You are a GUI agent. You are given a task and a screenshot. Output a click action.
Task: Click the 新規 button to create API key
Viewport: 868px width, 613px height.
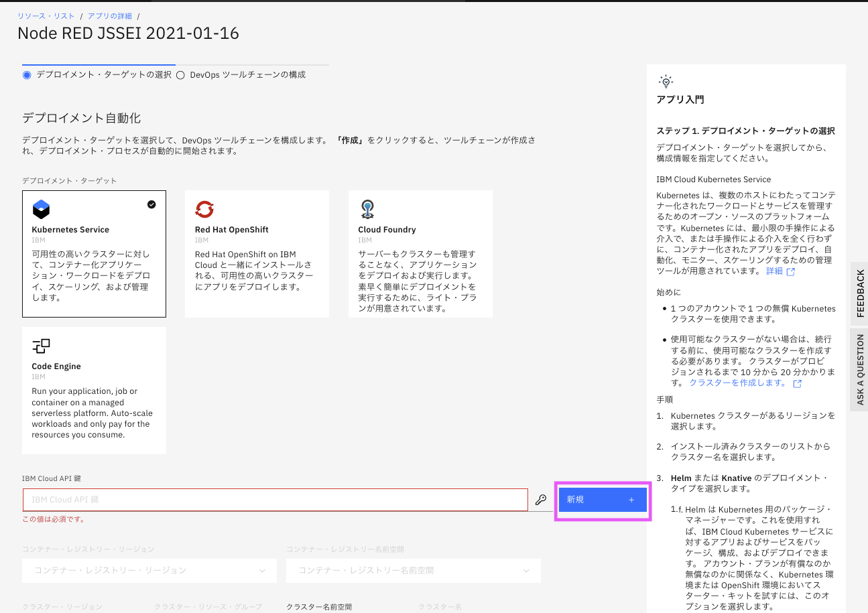point(603,500)
